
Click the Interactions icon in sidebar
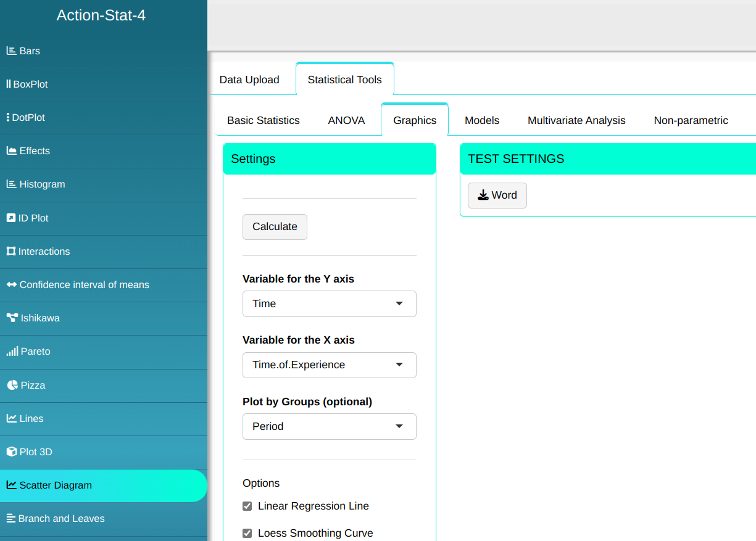pyautogui.click(x=10, y=252)
